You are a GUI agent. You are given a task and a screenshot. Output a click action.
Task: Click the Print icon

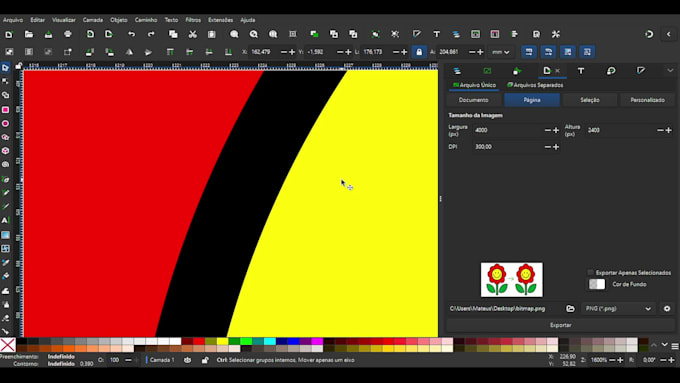[x=68, y=34]
